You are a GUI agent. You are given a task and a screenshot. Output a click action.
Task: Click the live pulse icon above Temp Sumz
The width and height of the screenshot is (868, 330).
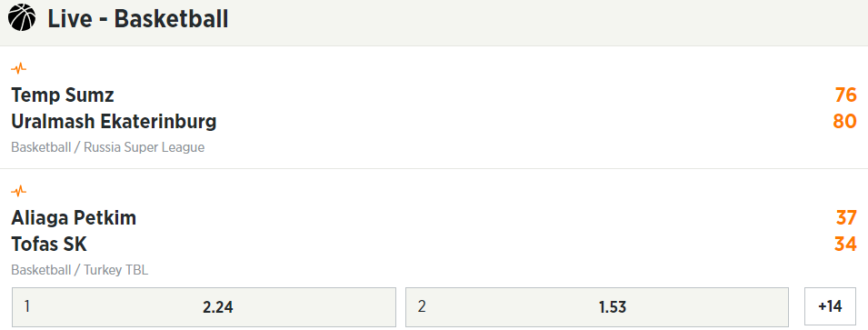tap(19, 69)
